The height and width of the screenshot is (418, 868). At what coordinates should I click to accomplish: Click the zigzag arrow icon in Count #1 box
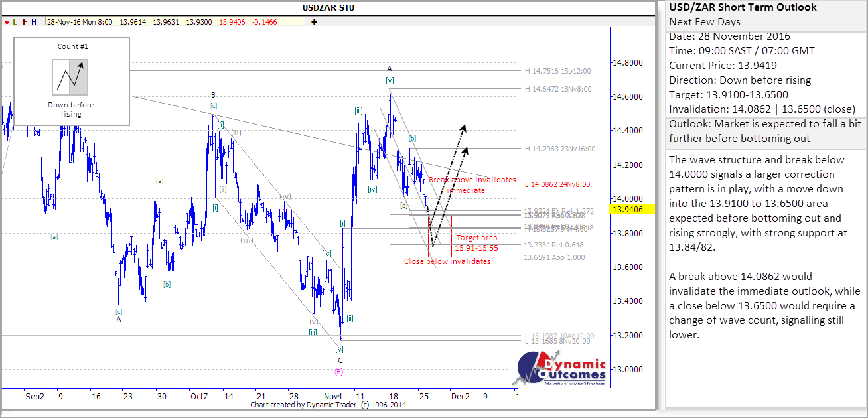coord(70,77)
